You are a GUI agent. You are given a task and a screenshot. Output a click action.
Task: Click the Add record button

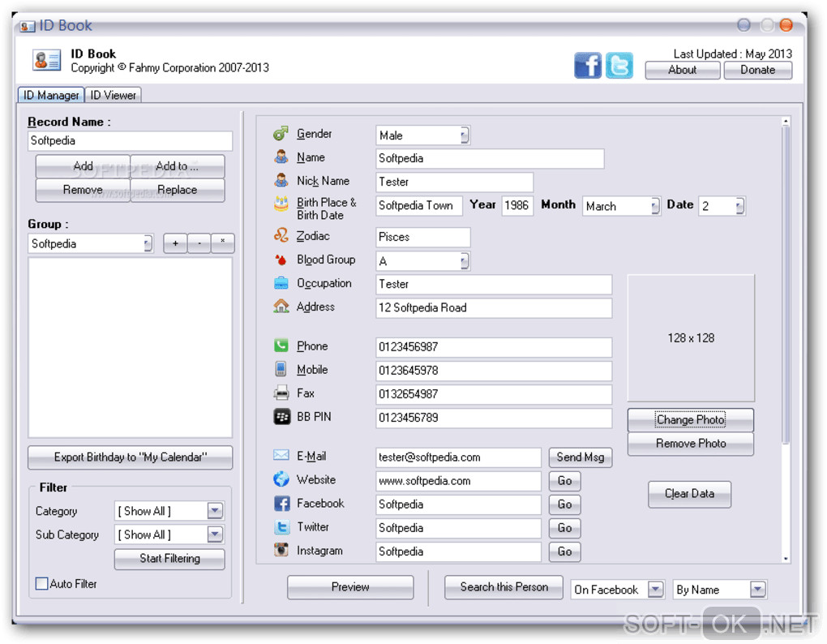(83, 166)
